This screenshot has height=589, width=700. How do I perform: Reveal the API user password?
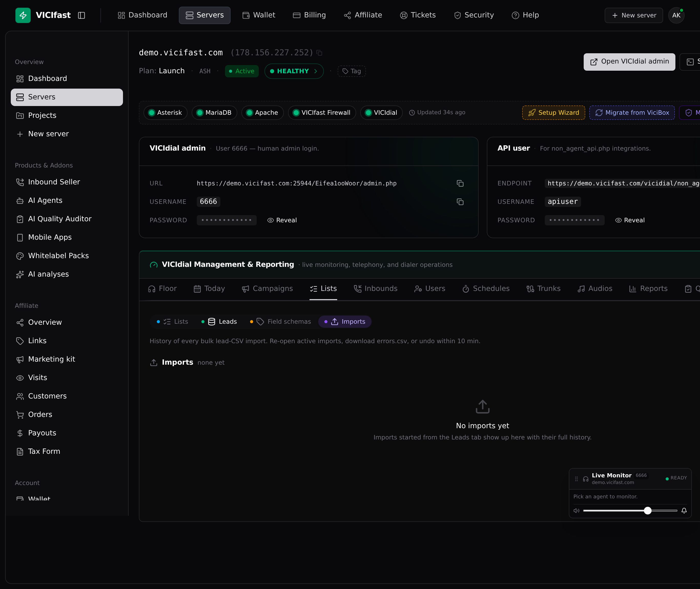pyautogui.click(x=630, y=220)
